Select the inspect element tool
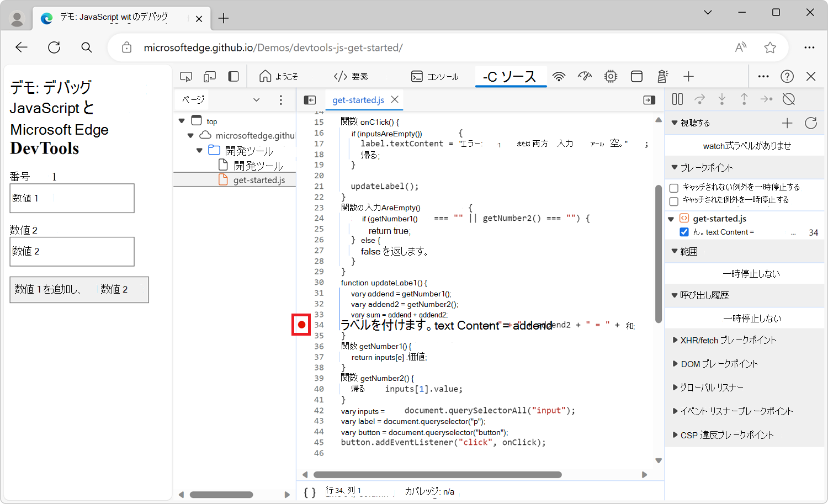Screen dimensions: 828x504 point(186,76)
